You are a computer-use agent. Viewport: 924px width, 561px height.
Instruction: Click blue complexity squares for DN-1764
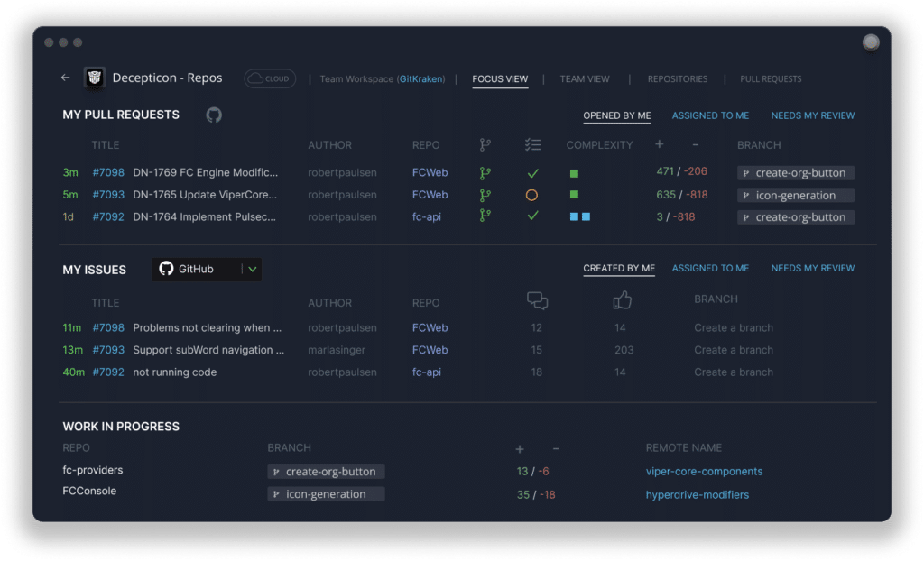click(x=580, y=216)
